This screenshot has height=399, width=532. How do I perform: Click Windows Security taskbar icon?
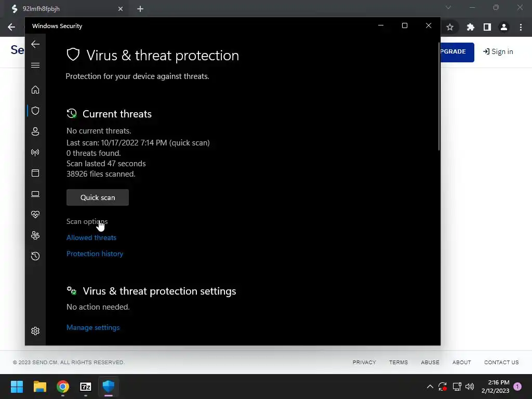pos(109,387)
